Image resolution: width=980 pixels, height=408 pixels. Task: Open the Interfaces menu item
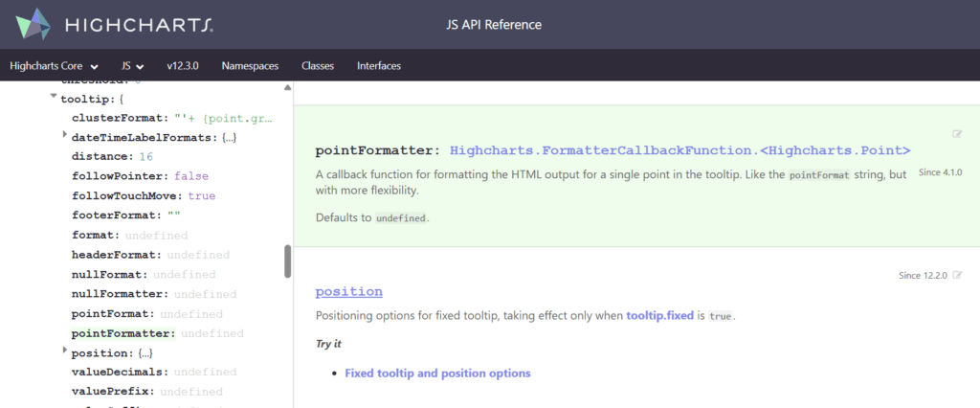pos(379,66)
